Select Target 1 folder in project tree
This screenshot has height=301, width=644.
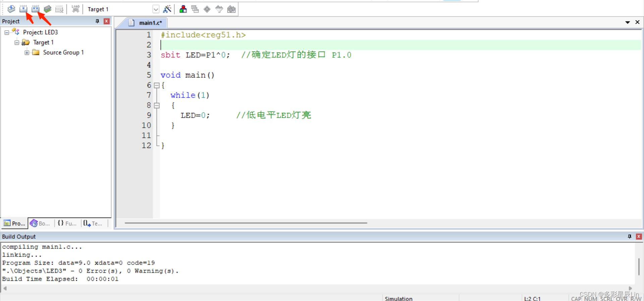pyautogui.click(x=43, y=42)
